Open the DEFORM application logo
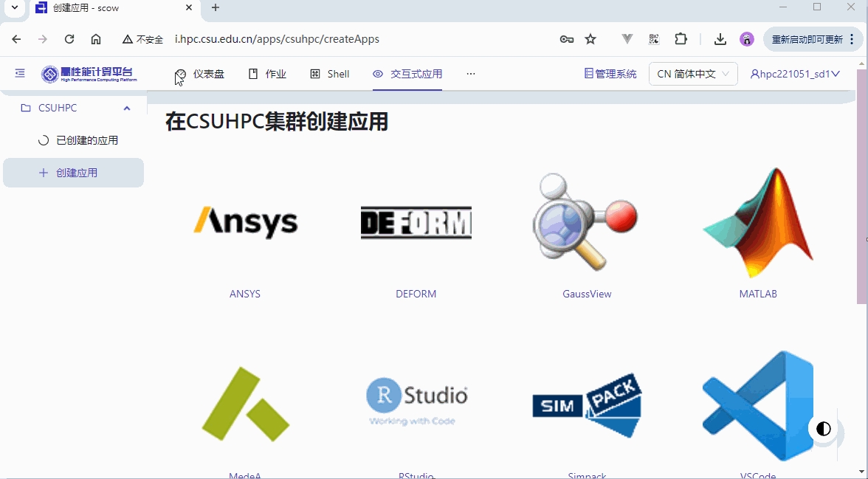The height and width of the screenshot is (479, 868). point(416,223)
